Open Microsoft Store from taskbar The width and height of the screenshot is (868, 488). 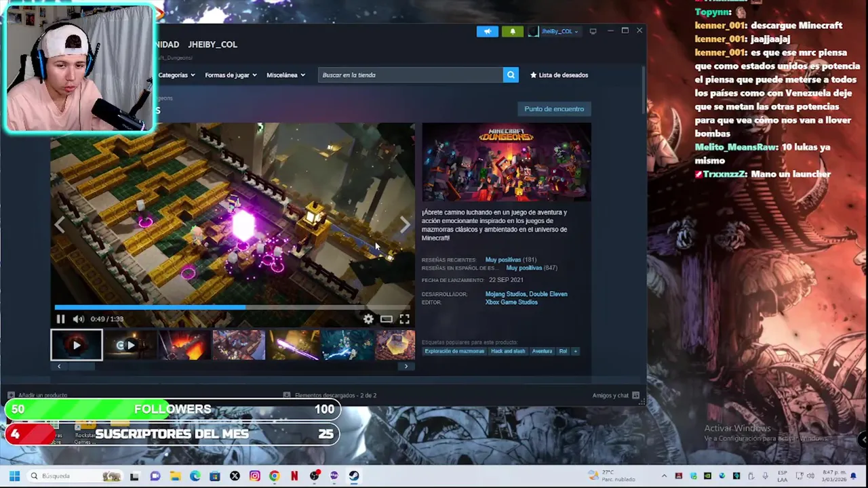[215, 476]
